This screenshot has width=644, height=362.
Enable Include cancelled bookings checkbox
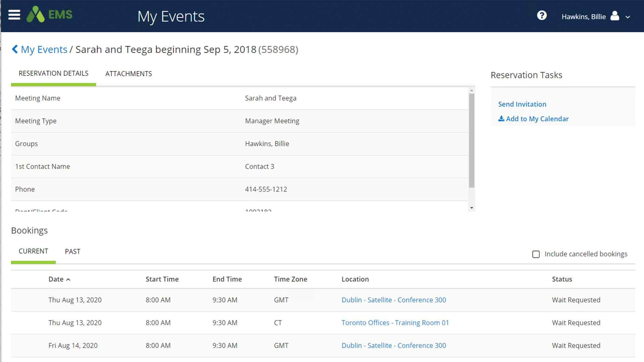coord(536,254)
